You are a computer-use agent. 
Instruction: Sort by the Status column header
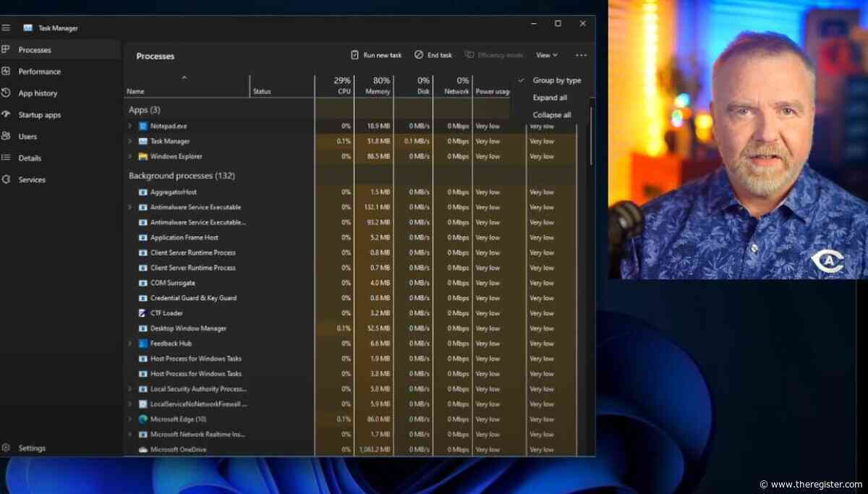[x=282, y=85]
